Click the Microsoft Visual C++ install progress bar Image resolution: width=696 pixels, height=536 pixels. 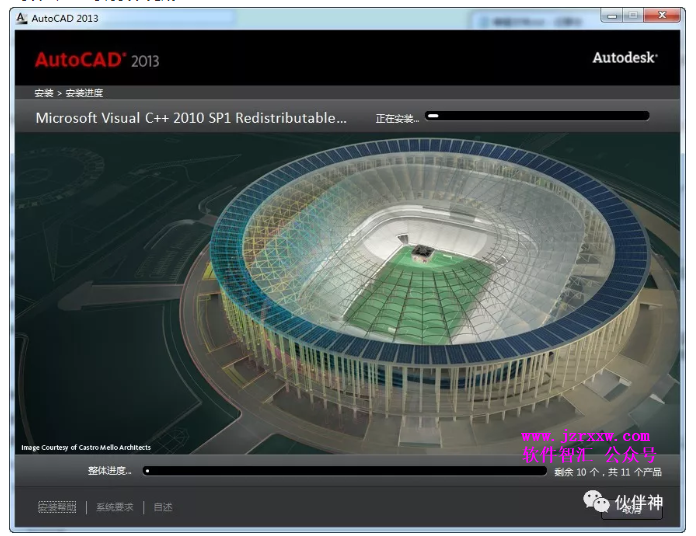point(537,116)
